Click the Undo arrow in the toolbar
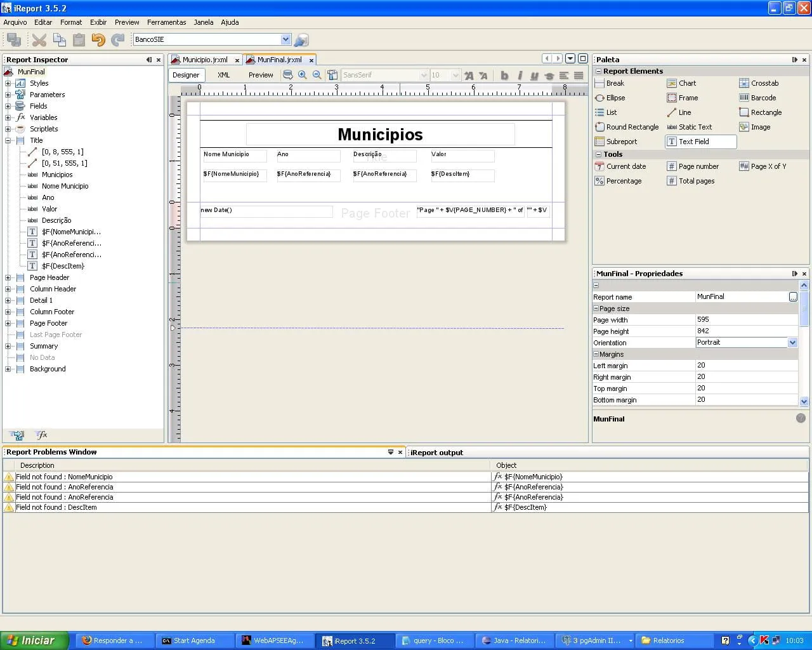 (98, 40)
